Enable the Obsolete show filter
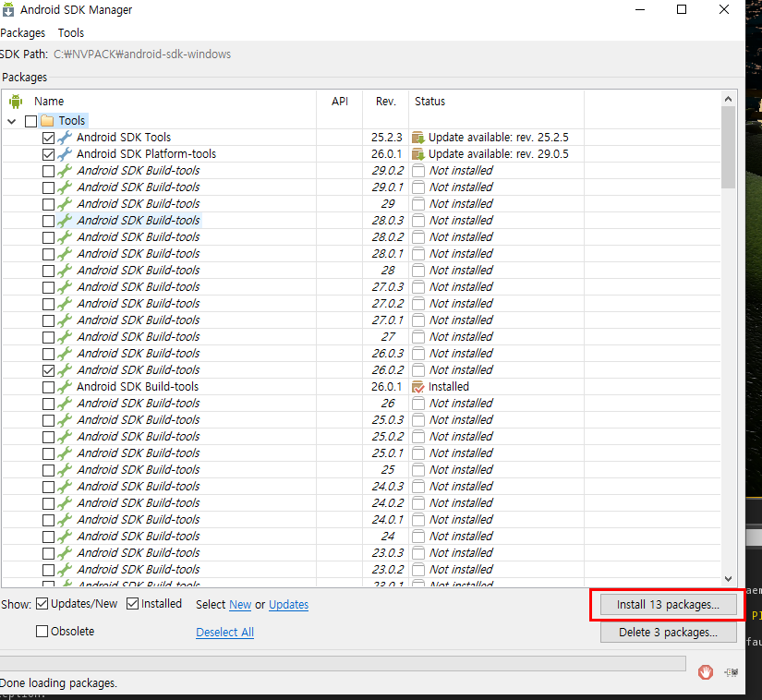This screenshot has width=762, height=700. click(42, 631)
